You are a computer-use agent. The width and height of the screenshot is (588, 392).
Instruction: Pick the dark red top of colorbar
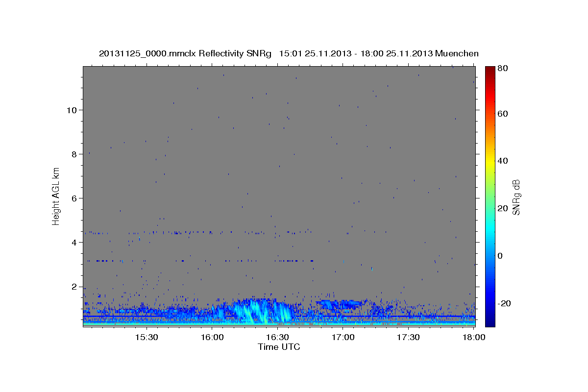[490, 70]
